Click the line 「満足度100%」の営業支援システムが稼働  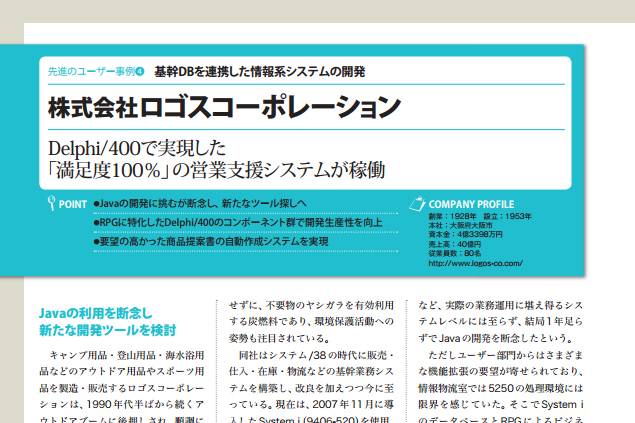tap(216, 170)
